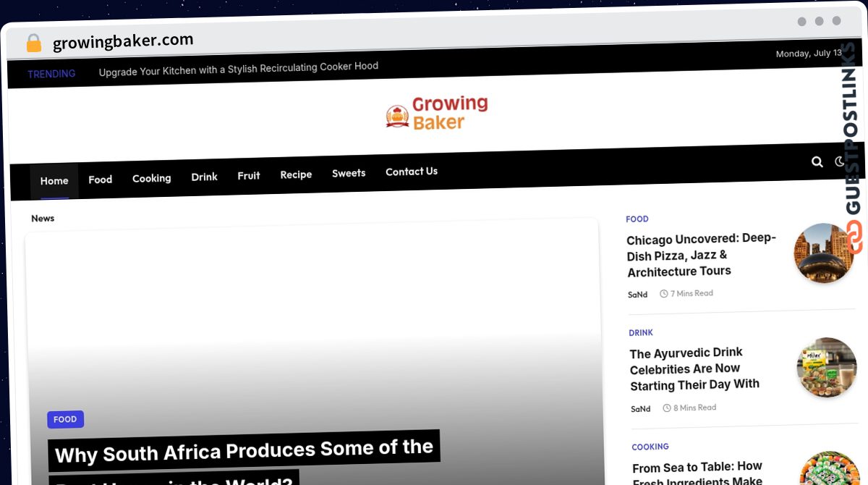Click COOKING category label in sidebar
The image size is (868, 485).
pos(650,447)
